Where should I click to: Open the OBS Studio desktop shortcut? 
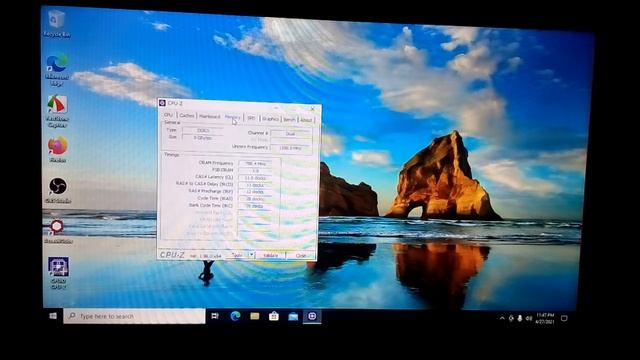coord(58,190)
